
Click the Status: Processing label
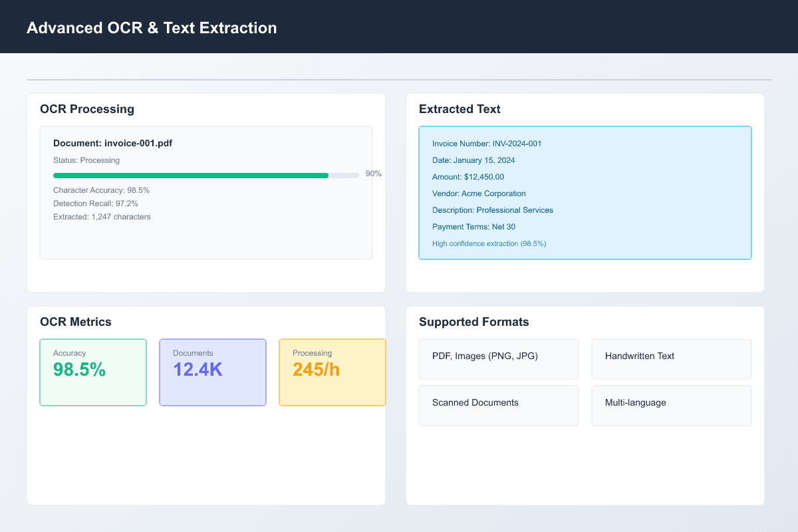[x=86, y=160]
